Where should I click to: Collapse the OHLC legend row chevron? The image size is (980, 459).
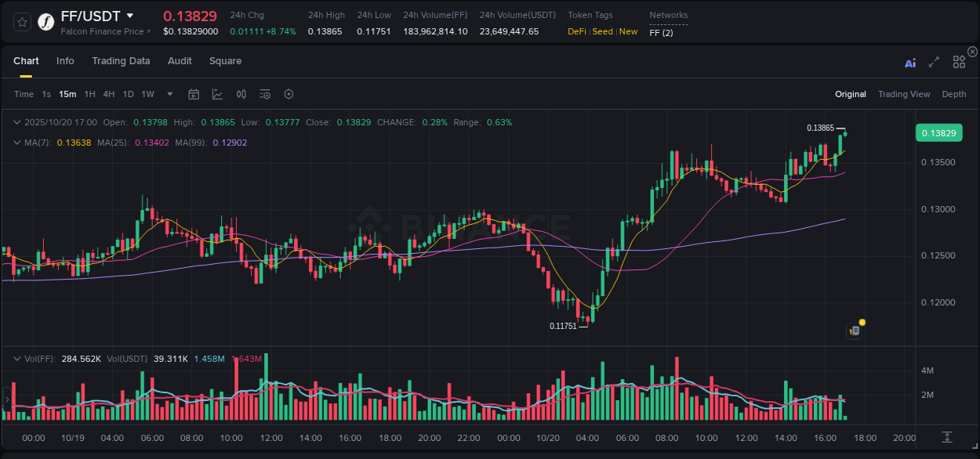point(17,122)
